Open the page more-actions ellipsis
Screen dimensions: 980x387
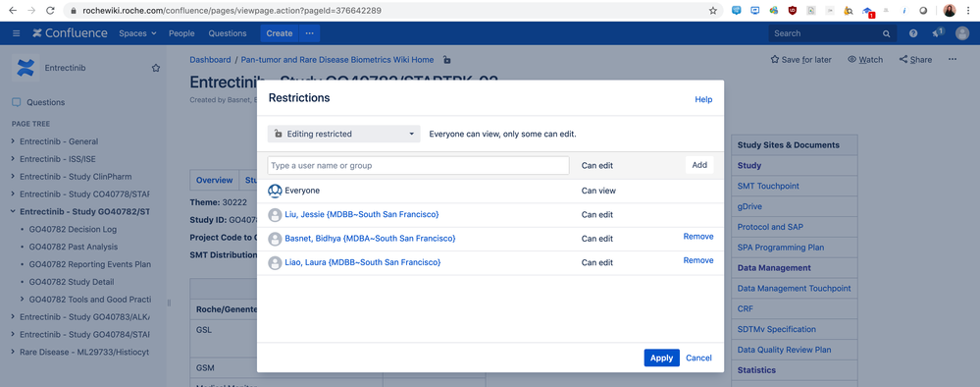pyautogui.click(x=952, y=59)
